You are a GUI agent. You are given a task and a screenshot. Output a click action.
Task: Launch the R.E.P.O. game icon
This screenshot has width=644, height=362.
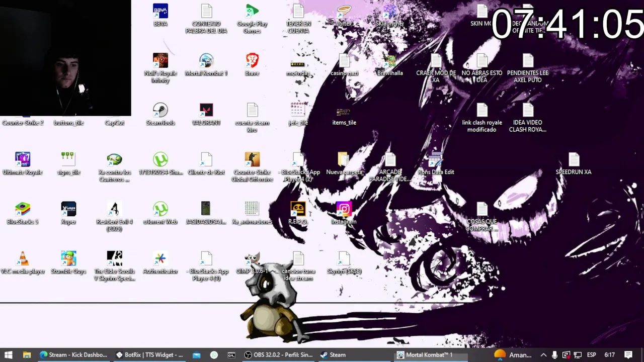298,213
